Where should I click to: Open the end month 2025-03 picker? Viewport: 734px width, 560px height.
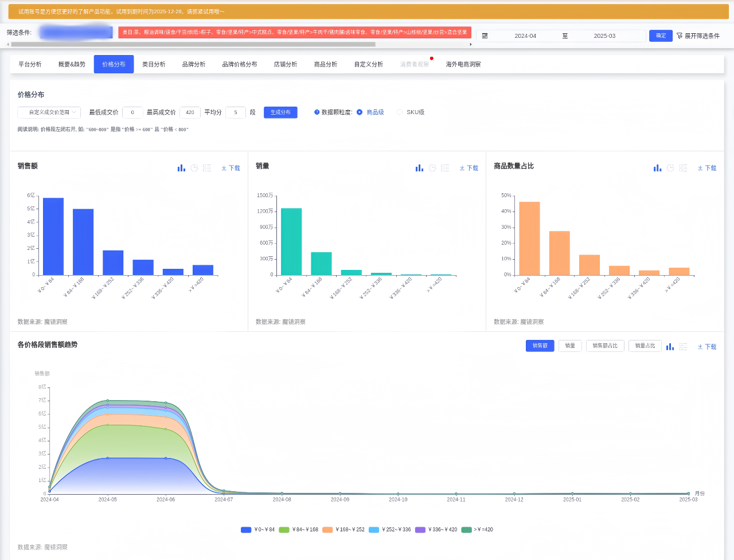pyautogui.click(x=604, y=36)
